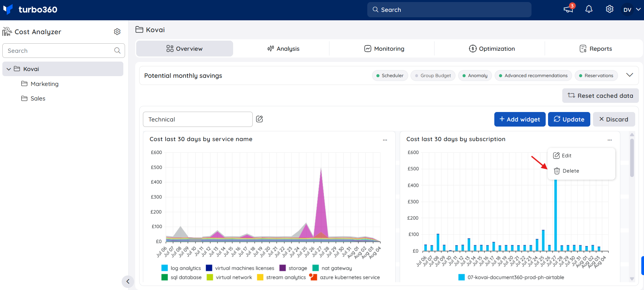
Task: Click the Add widget button
Action: tap(520, 119)
